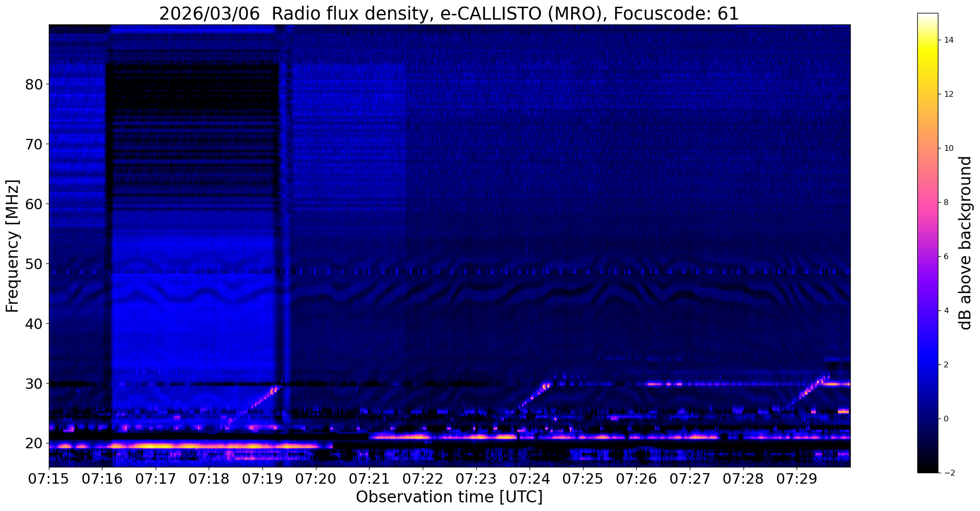Viewport: 980px width, 511px height.
Task: Click the 07:22 time tick label
Action: (x=423, y=478)
